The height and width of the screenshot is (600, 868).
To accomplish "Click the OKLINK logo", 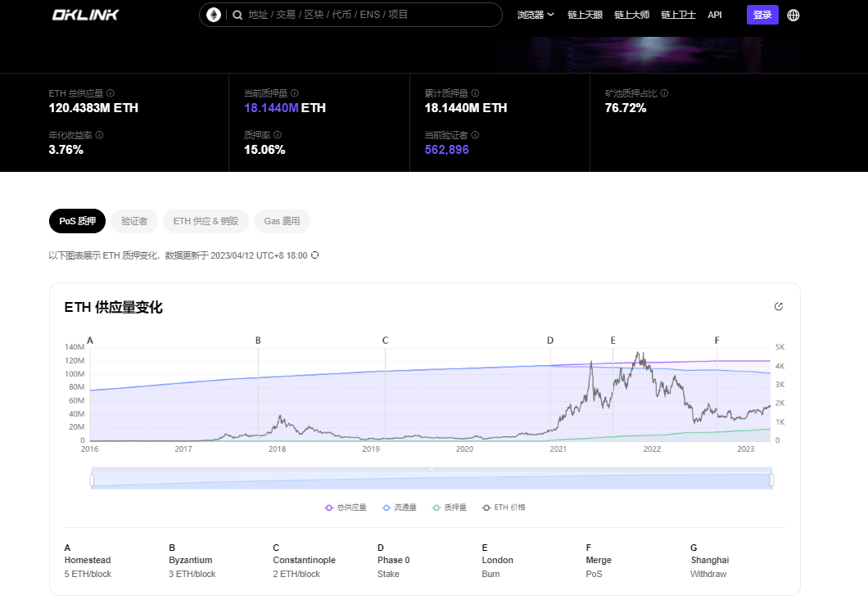I will point(84,14).
